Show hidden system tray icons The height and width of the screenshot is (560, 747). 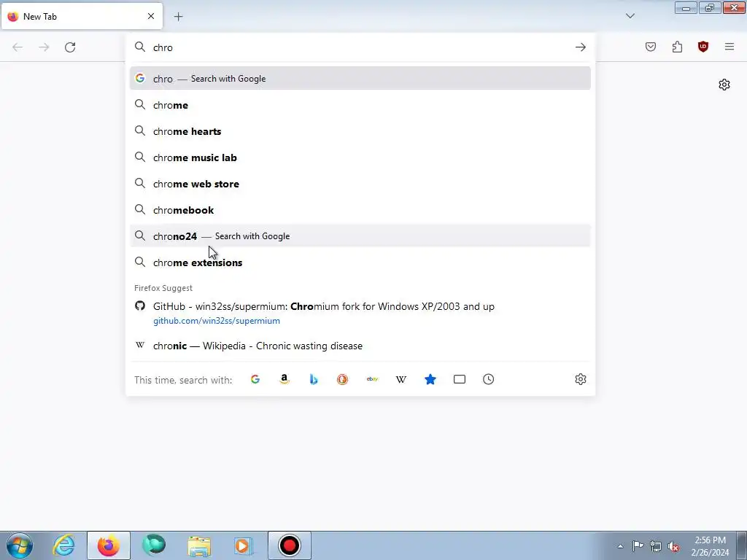click(x=620, y=546)
